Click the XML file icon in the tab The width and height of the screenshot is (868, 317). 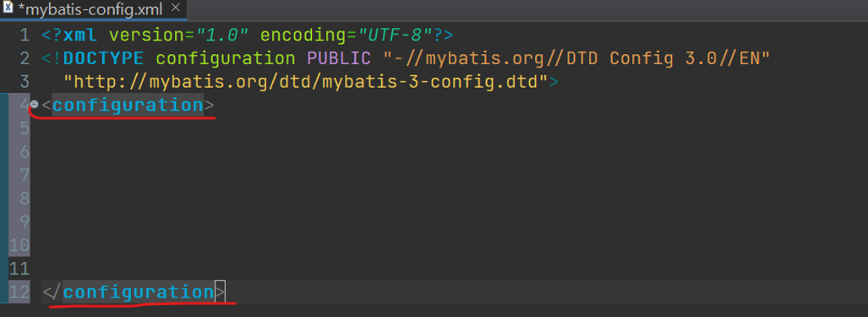tap(8, 8)
